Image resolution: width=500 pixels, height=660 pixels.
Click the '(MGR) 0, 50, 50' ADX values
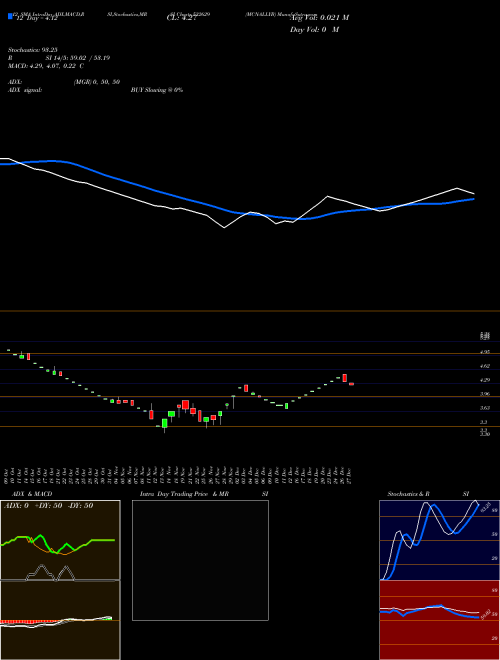[97, 82]
